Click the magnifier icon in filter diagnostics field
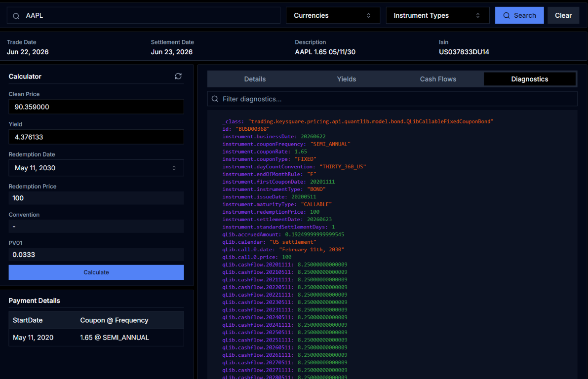The image size is (588, 379). [215, 99]
